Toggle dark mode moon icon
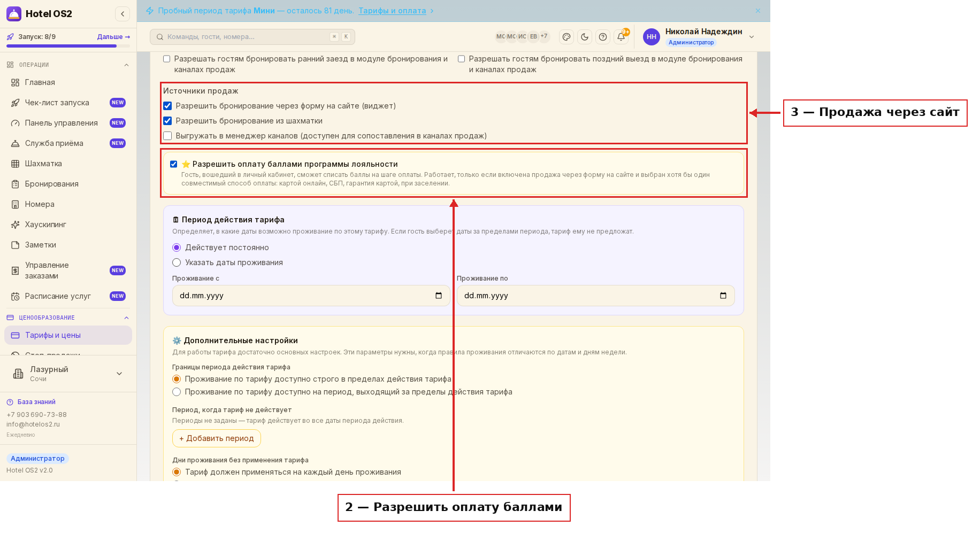Image resolution: width=980 pixels, height=534 pixels. 585,37
